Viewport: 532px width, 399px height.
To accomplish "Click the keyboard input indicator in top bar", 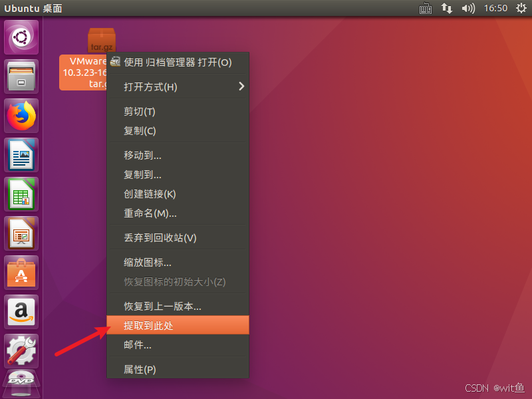I will 425,9.
